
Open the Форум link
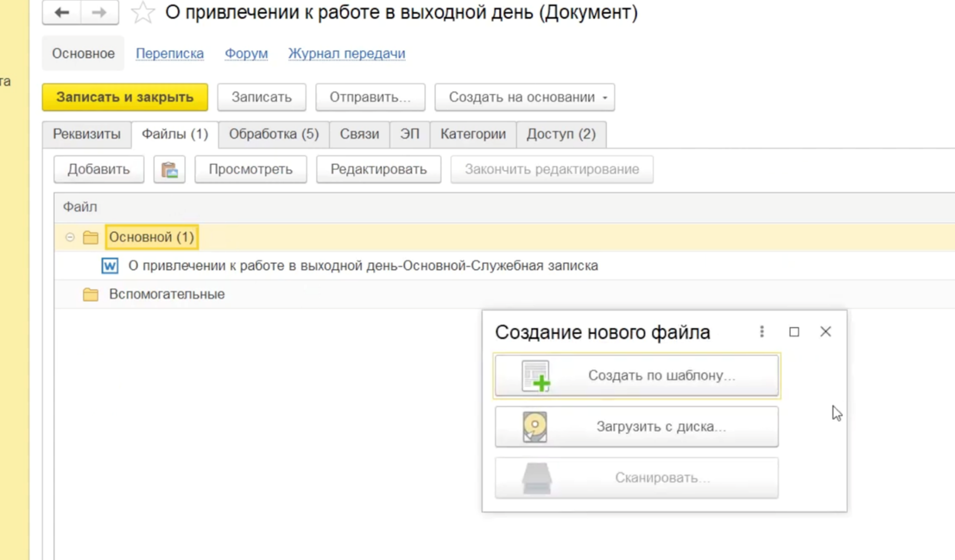(x=246, y=53)
